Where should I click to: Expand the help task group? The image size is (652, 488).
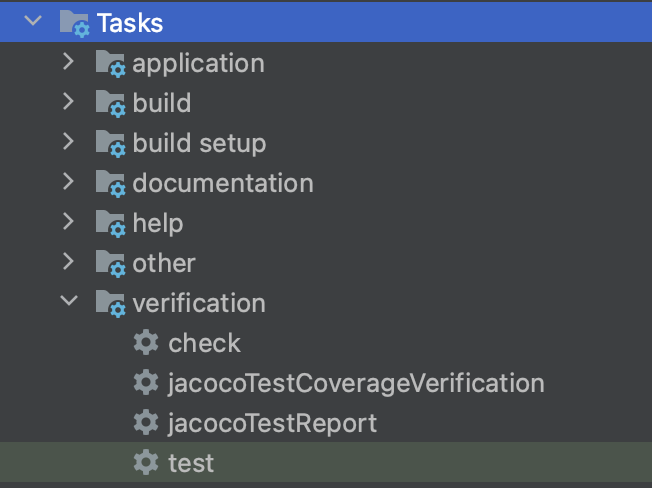(69, 221)
